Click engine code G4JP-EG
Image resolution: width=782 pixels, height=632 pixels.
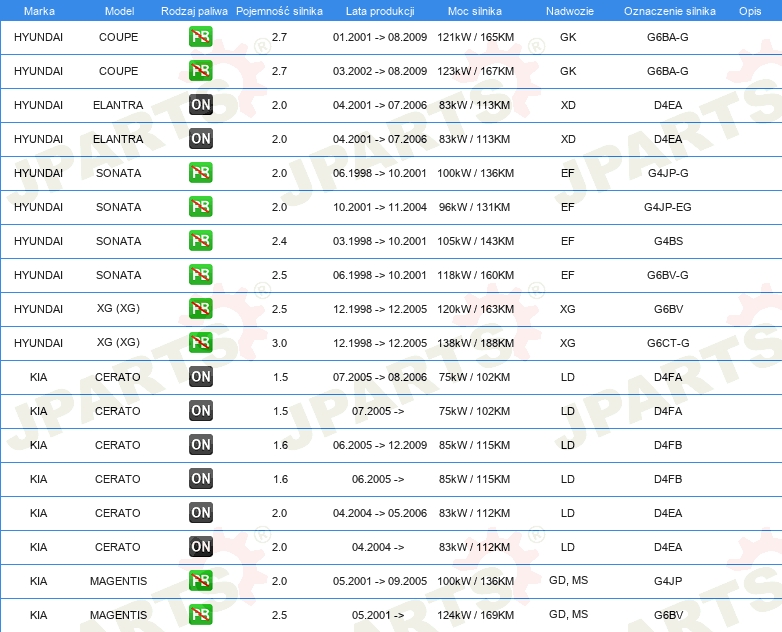click(x=668, y=207)
